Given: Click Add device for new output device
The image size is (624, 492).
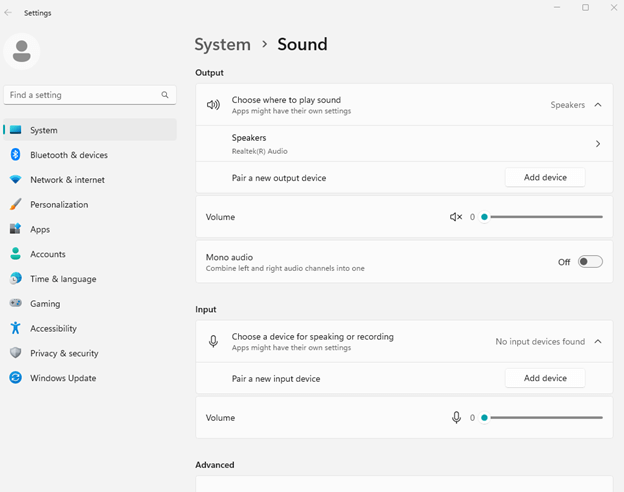Looking at the screenshot, I should tap(545, 177).
